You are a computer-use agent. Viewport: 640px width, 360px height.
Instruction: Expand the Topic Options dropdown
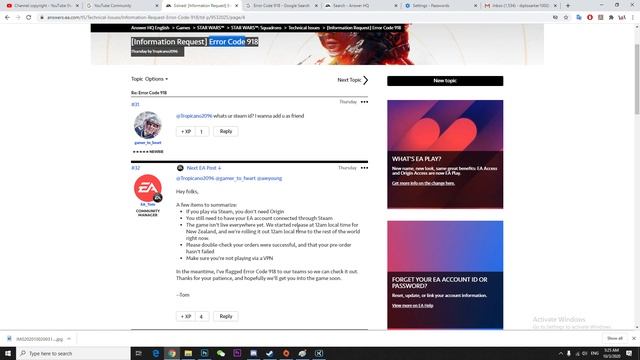149,79
